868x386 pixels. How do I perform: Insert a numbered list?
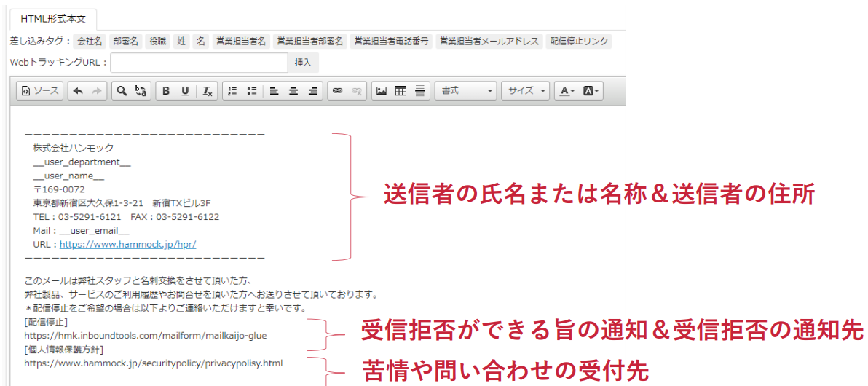[x=232, y=91]
